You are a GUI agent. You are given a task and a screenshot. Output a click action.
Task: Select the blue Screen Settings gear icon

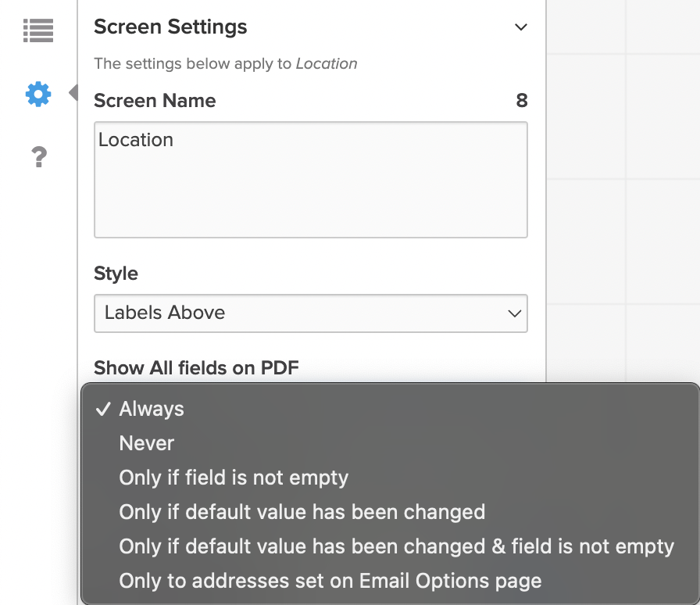pyautogui.click(x=37, y=93)
